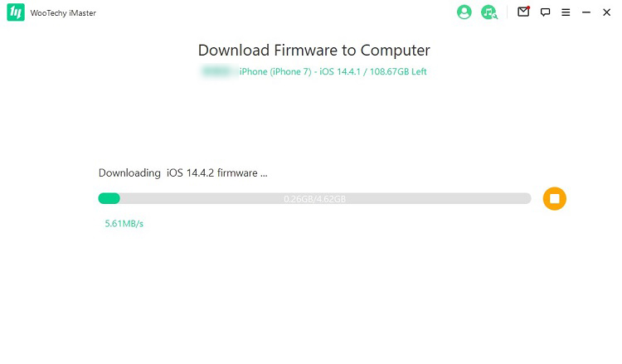Click the WooTechy iMaster title text

[63, 13]
